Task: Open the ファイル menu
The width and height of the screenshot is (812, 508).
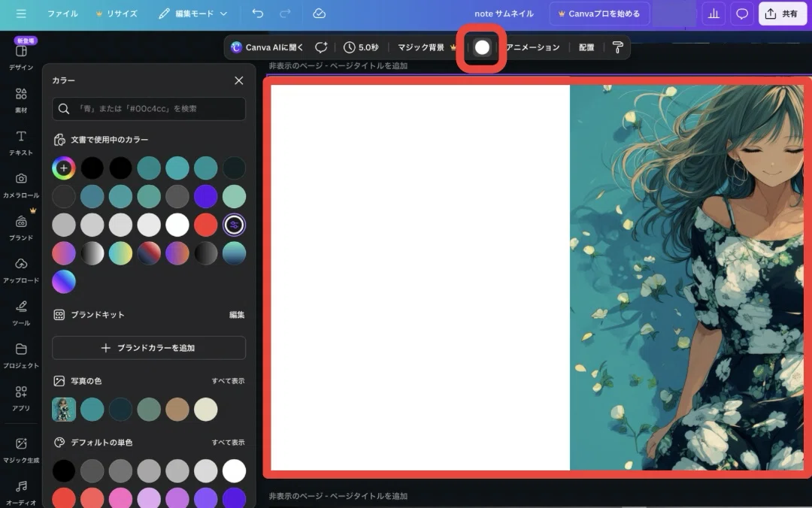Action: coord(62,14)
